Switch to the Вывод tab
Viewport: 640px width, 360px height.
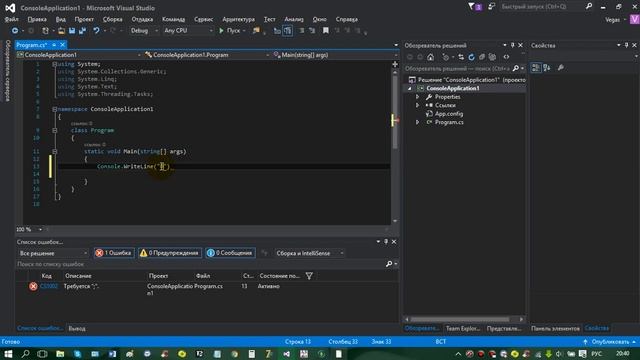77,329
